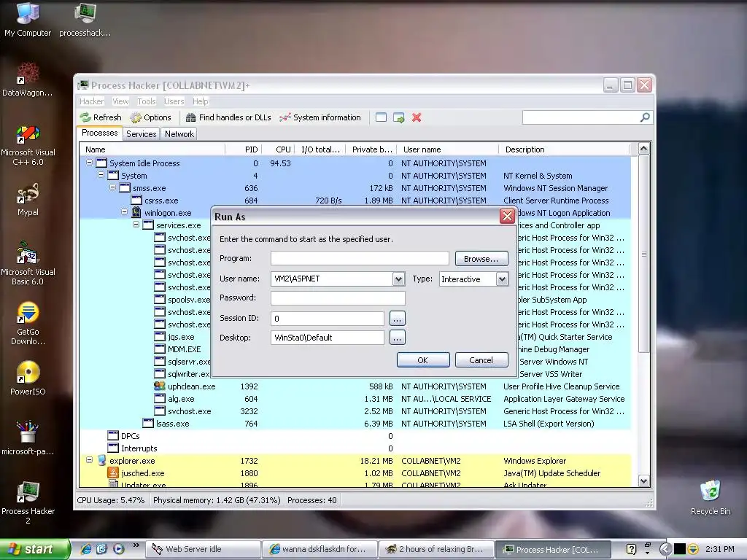Launch GetGo Download Manager shortcut
The image size is (747, 560).
point(28,324)
